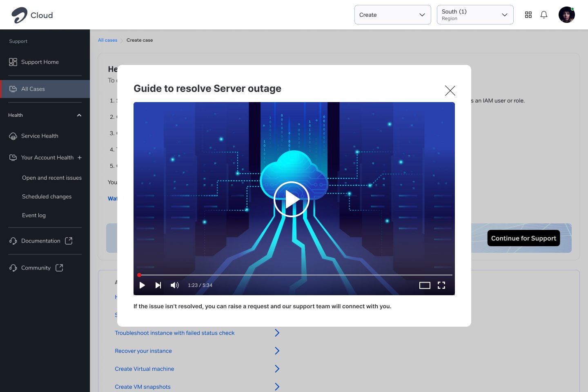Open the user profile avatar
Screen dimensions: 588x392
[567, 15]
